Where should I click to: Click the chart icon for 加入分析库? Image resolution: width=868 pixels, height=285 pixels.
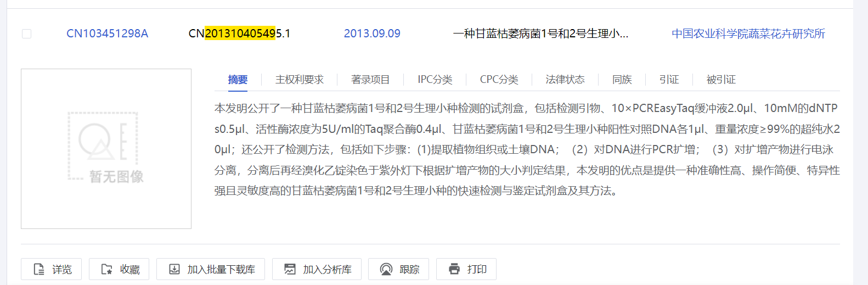[290, 269]
